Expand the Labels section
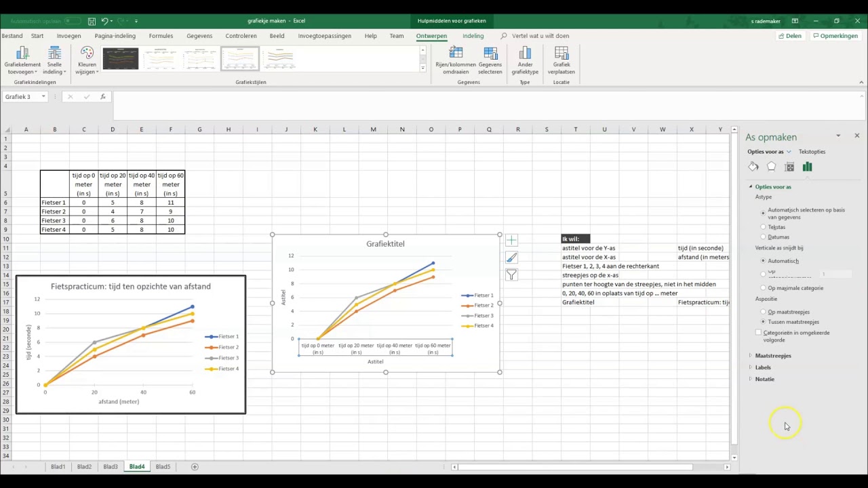This screenshot has height=488, width=868. [763, 367]
